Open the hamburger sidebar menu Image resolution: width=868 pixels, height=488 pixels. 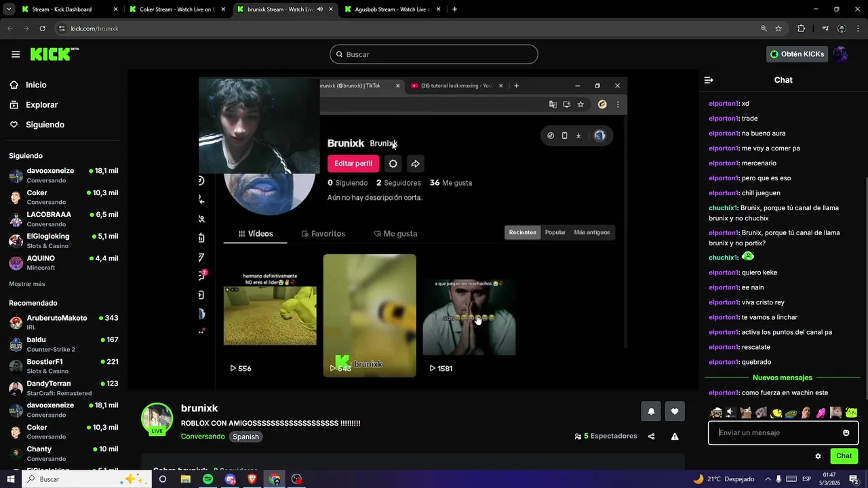16,54
